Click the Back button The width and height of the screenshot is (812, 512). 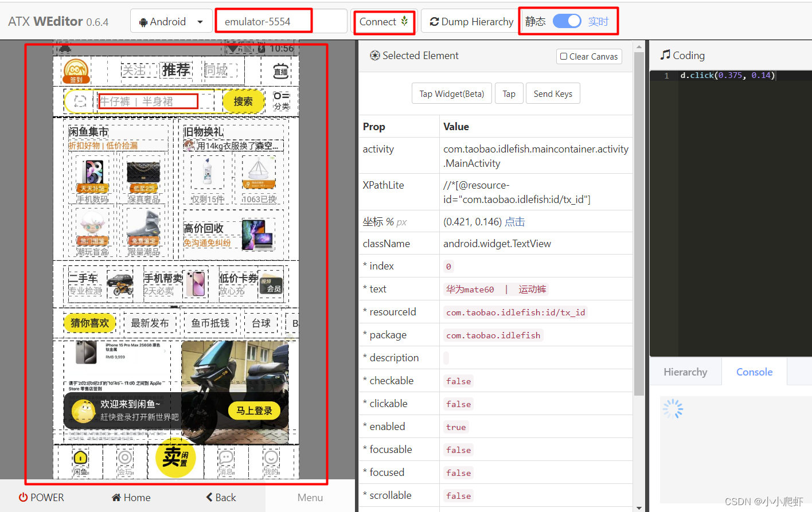click(x=221, y=498)
